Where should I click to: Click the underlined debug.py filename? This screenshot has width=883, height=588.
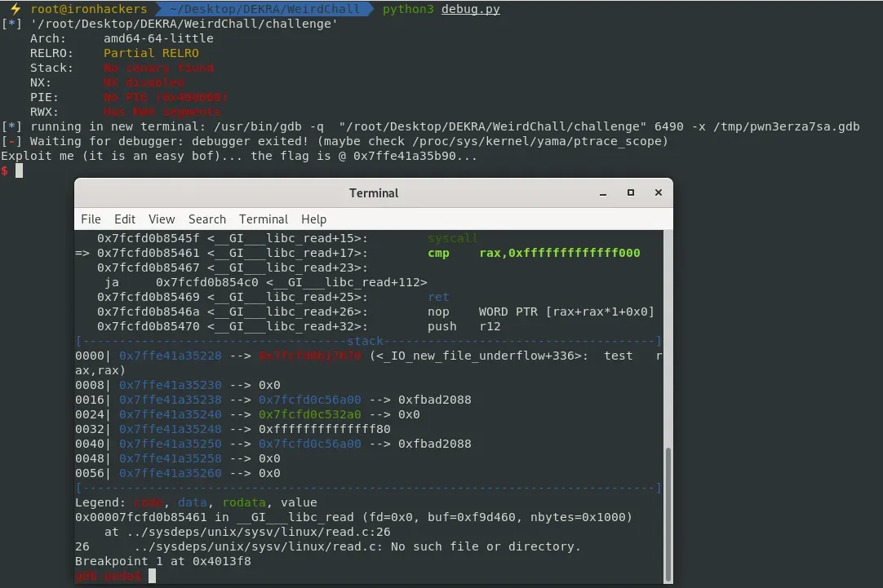coord(471,9)
